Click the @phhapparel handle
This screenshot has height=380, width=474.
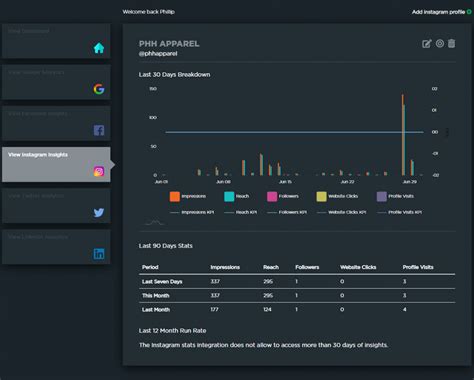coord(158,54)
